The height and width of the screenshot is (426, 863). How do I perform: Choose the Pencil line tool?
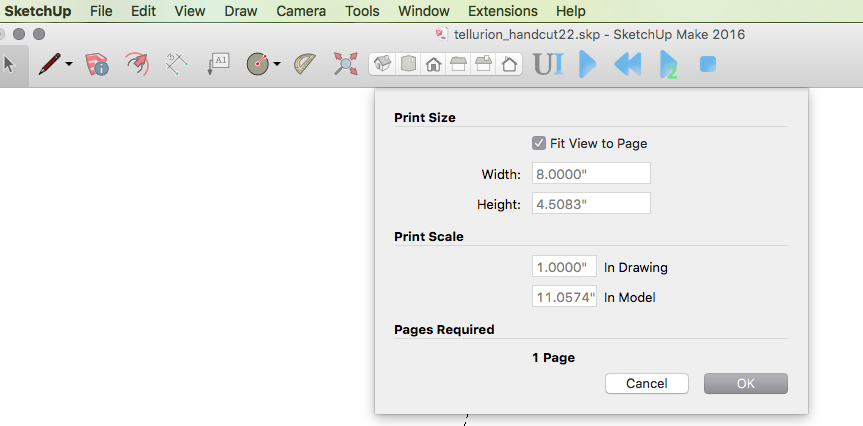pos(49,64)
